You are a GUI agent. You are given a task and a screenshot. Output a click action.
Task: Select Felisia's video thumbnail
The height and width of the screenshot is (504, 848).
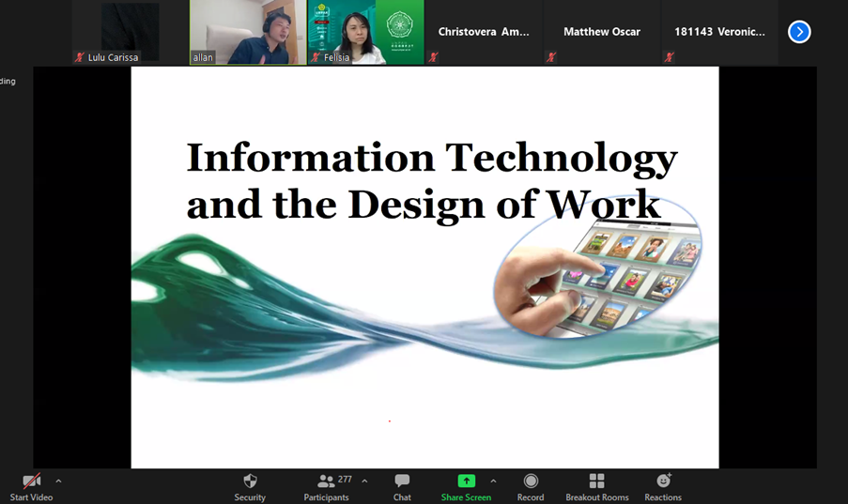(x=365, y=32)
